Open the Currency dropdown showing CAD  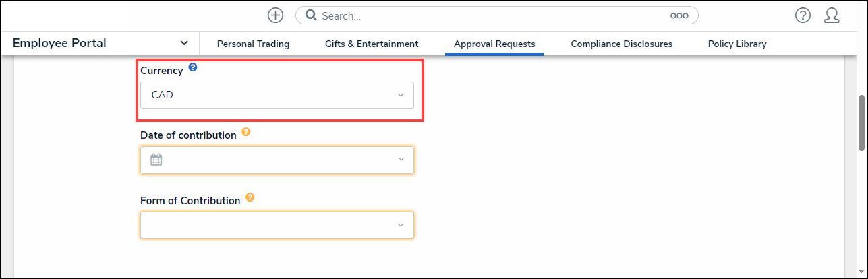(x=277, y=95)
